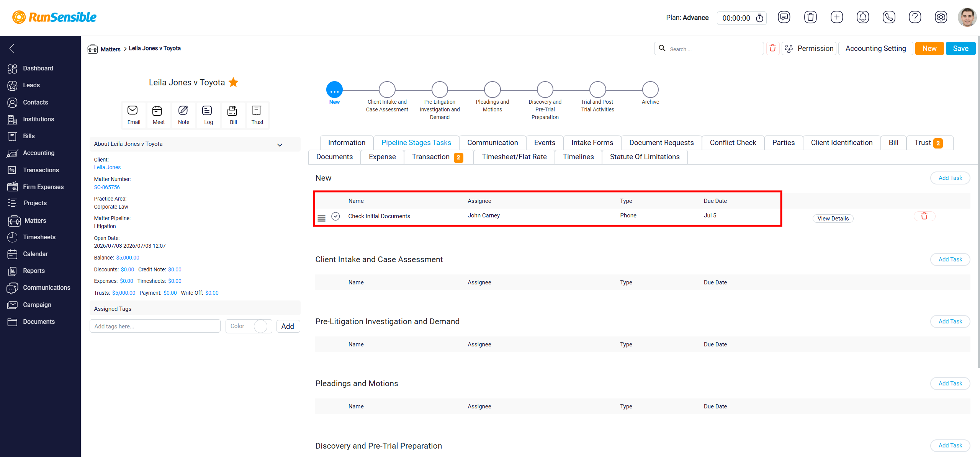Open the user profile avatar menu
This screenshot has height=457, width=980.
click(x=967, y=17)
